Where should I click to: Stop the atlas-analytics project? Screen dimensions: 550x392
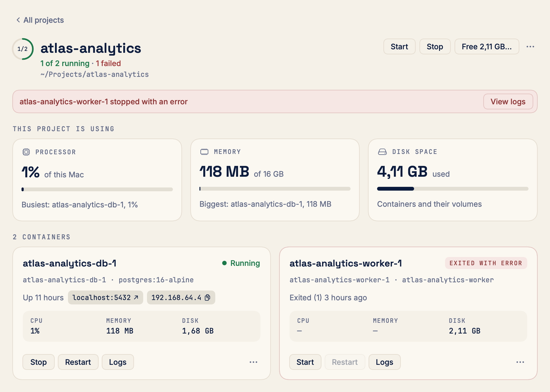[x=435, y=47]
